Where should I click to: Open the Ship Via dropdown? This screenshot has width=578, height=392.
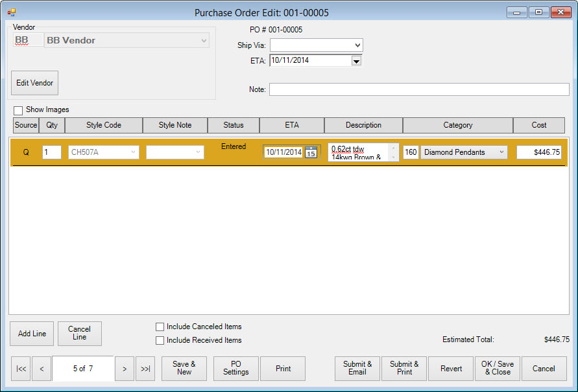point(357,45)
